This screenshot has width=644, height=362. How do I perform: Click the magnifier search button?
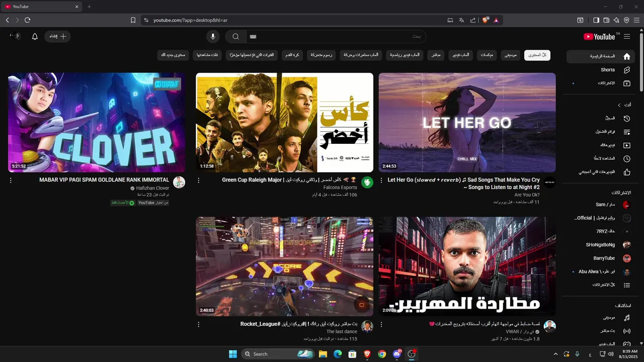[235, 37]
